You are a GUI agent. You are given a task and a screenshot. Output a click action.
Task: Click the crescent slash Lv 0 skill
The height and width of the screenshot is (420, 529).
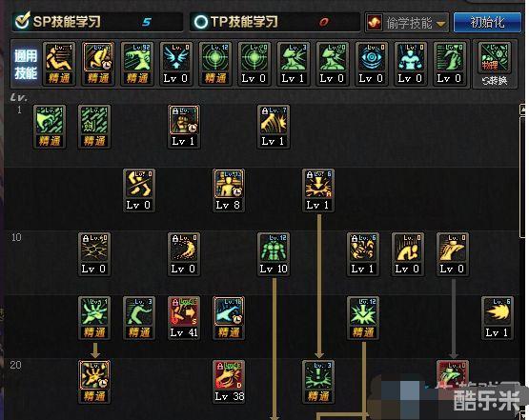coord(184,254)
